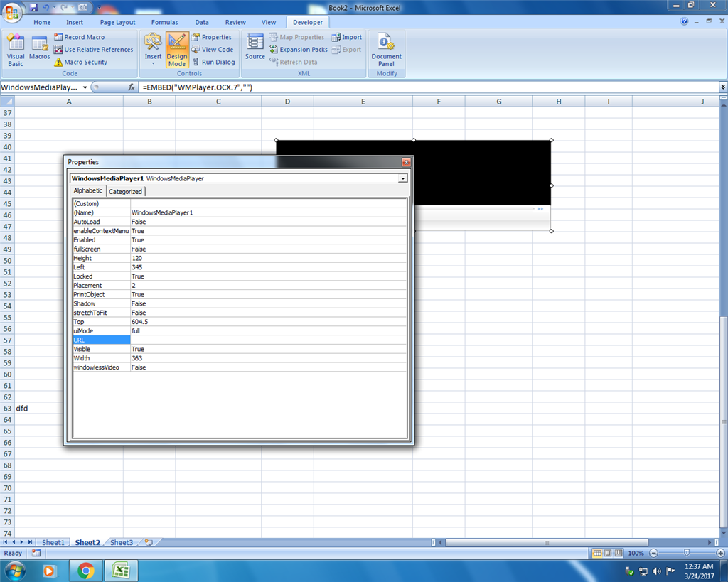Open the Visual Basic editor
Viewport: 728px width, 582px height.
pyautogui.click(x=16, y=50)
